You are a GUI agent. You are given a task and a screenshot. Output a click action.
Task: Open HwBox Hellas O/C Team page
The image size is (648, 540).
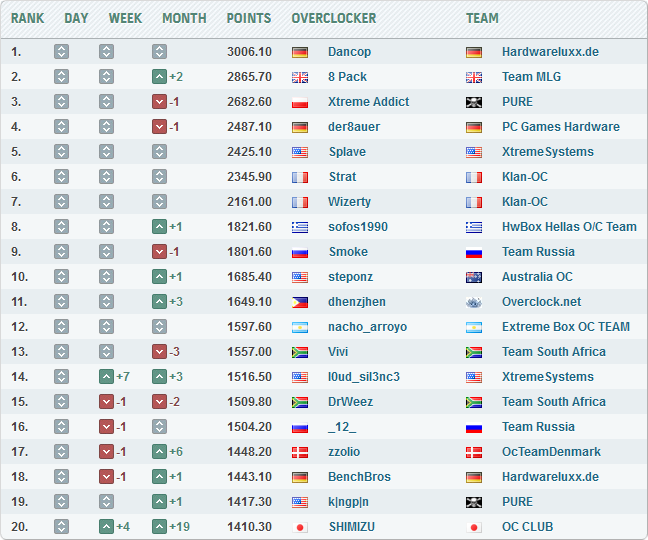click(x=569, y=227)
